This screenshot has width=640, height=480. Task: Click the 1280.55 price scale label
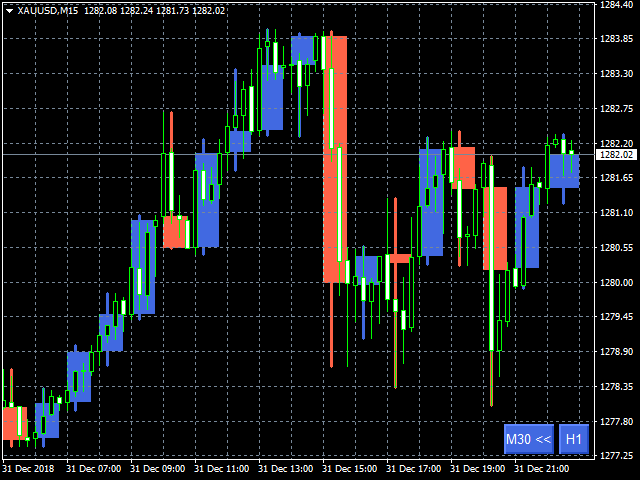616,247
